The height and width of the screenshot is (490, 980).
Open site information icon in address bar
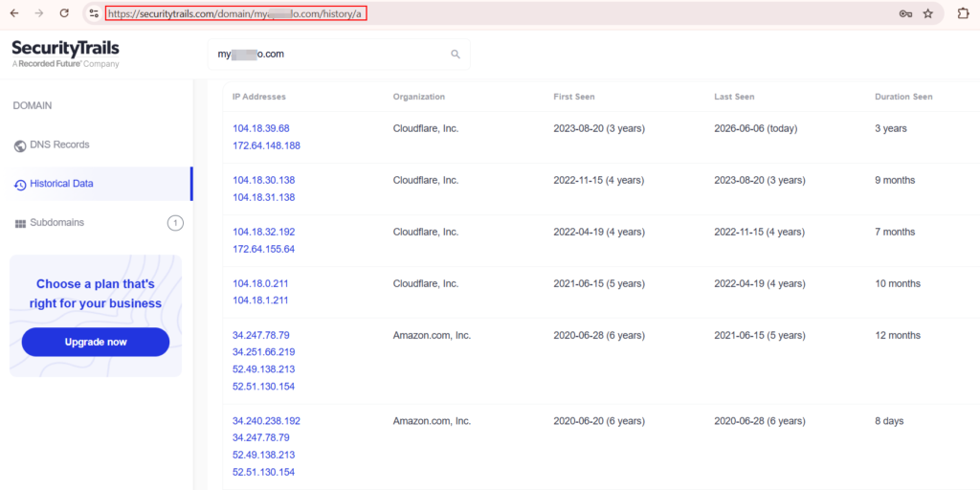(x=94, y=13)
